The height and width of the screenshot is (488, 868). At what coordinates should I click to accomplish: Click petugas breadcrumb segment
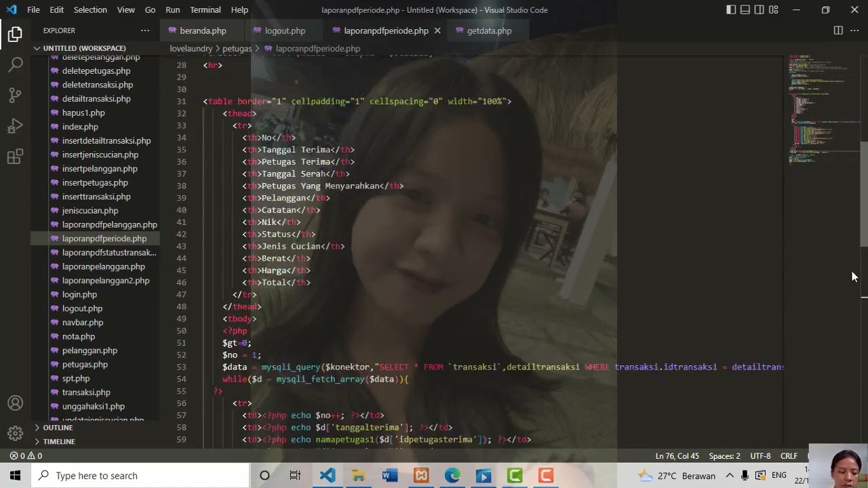point(237,49)
